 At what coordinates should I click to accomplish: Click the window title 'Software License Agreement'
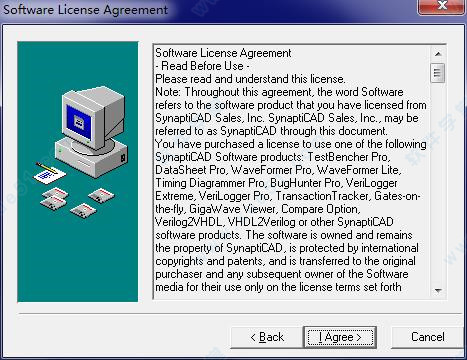(85, 10)
